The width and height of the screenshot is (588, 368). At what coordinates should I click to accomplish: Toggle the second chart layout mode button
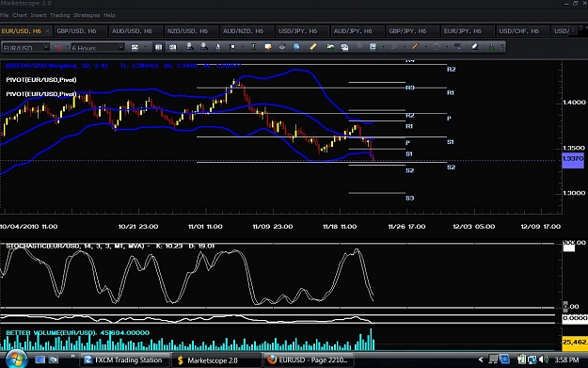pos(172,47)
